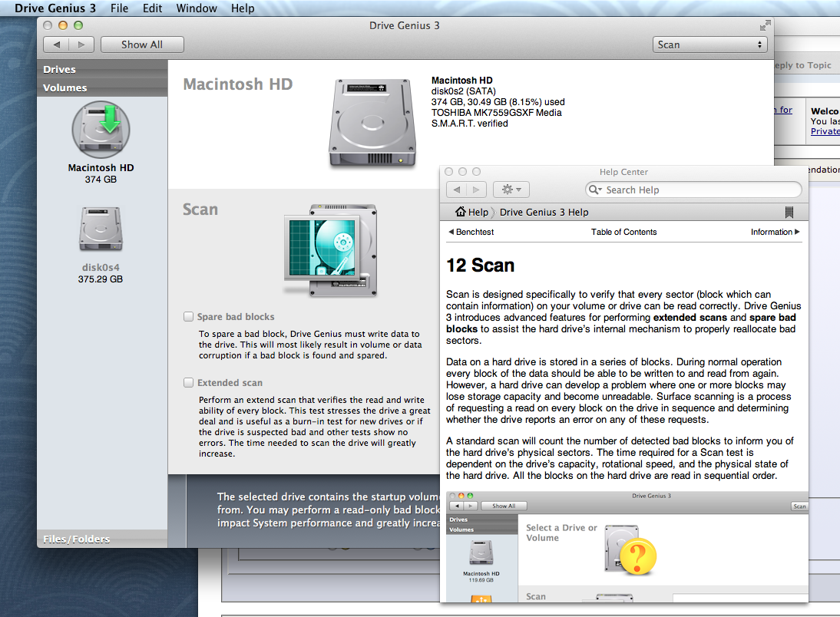The image size is (840, 617).
Task: Click the bookmark icon in Help Center
Action: click(789, 212)
